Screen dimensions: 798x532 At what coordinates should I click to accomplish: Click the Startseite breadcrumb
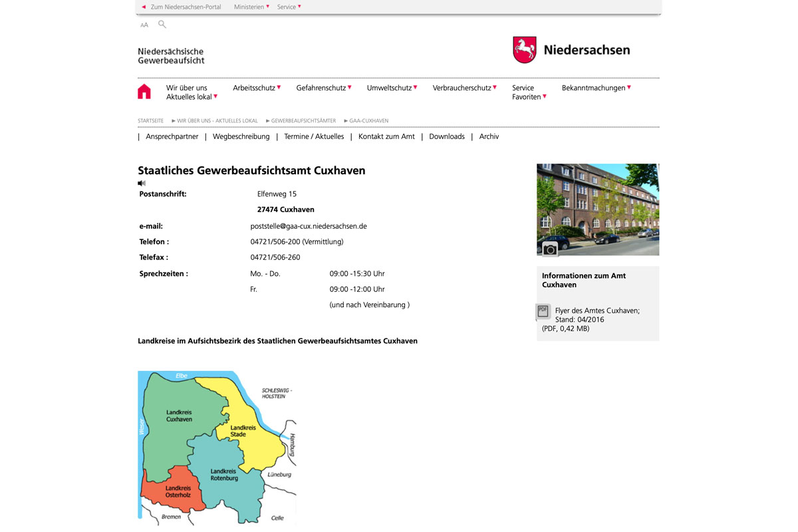(x=150, y=121)
